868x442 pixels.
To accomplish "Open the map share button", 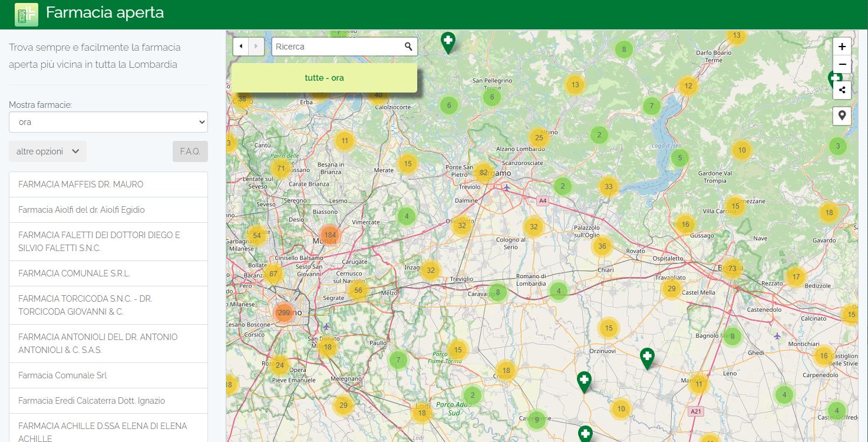I will [842, 90].
